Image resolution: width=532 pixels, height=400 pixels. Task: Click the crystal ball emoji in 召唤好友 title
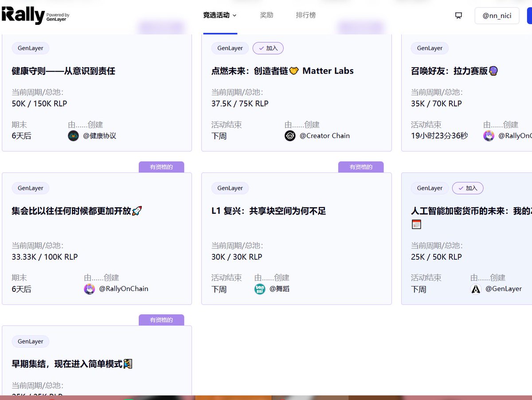click(493, 71)
